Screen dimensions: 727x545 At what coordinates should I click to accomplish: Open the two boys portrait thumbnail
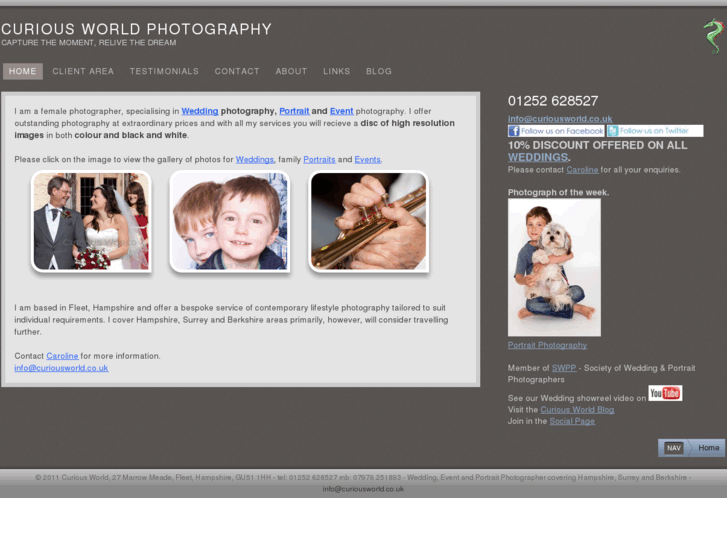(x=230, y=221)
